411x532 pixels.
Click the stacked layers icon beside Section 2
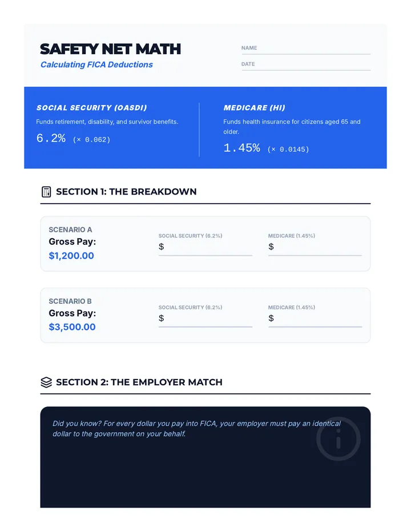tap(46, 382)
